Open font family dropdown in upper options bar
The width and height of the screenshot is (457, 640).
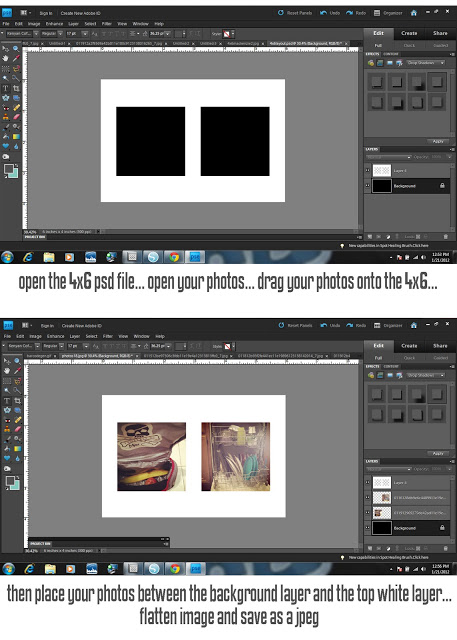point(36,33)
